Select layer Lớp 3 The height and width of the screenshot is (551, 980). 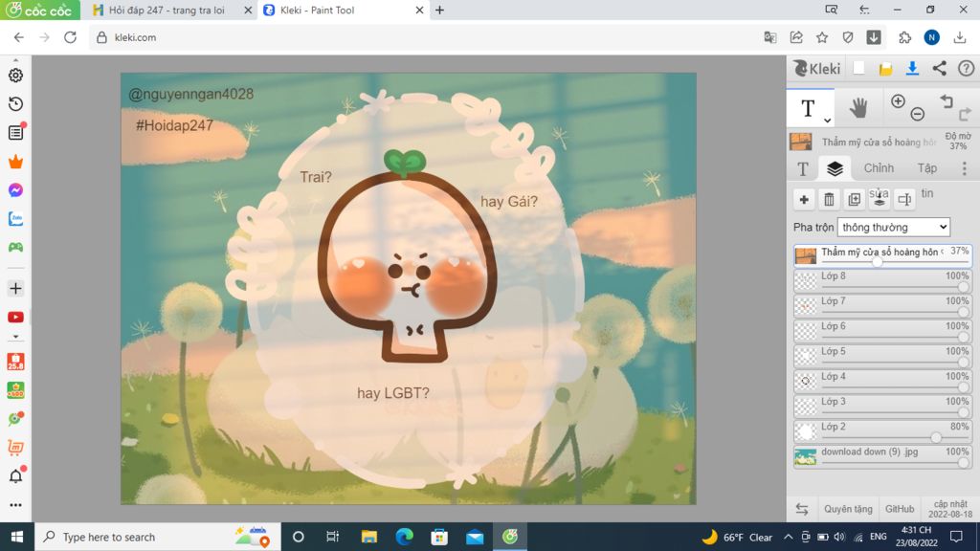(882, 406)
